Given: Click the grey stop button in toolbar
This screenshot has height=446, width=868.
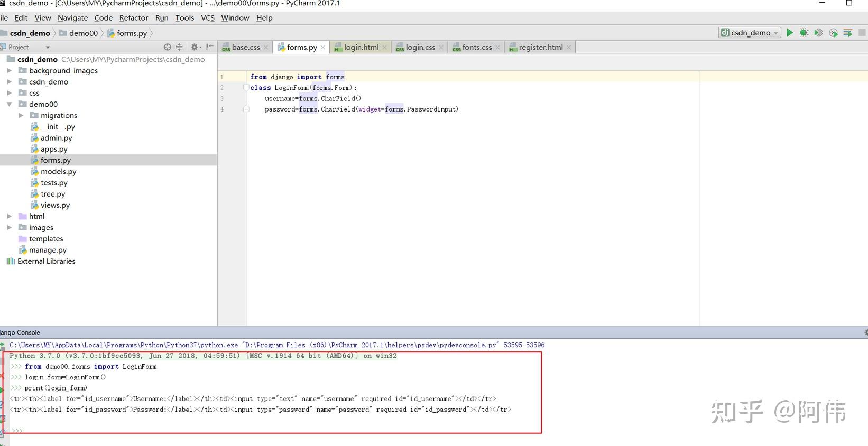Looking at the screenshot, I should [862, 33].
